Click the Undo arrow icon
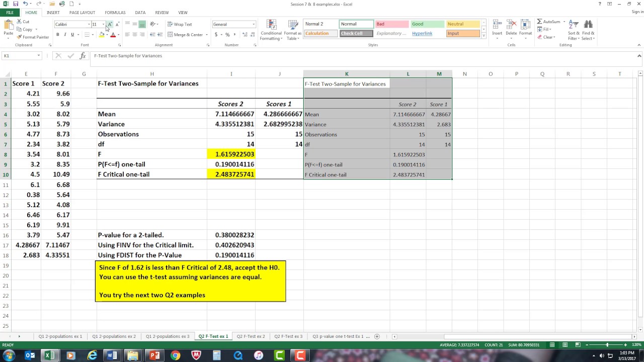This screenshot has width=644, height=362. point(25,4)
